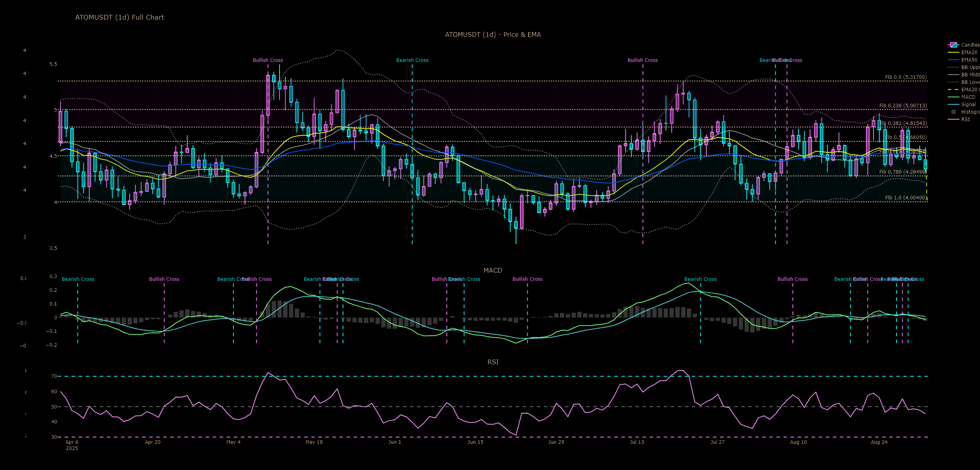Click the Aug 24 date axis label

pos(879,442)
